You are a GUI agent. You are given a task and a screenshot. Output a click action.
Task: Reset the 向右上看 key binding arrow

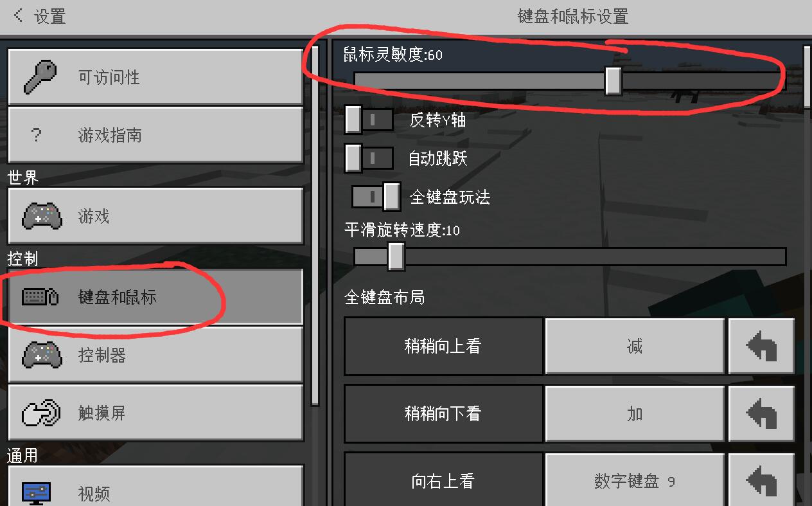pos(761,480)
